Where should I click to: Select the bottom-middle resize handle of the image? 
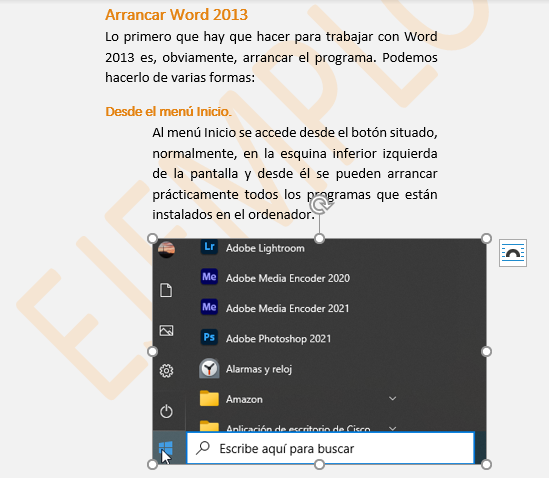click(319, 465)
